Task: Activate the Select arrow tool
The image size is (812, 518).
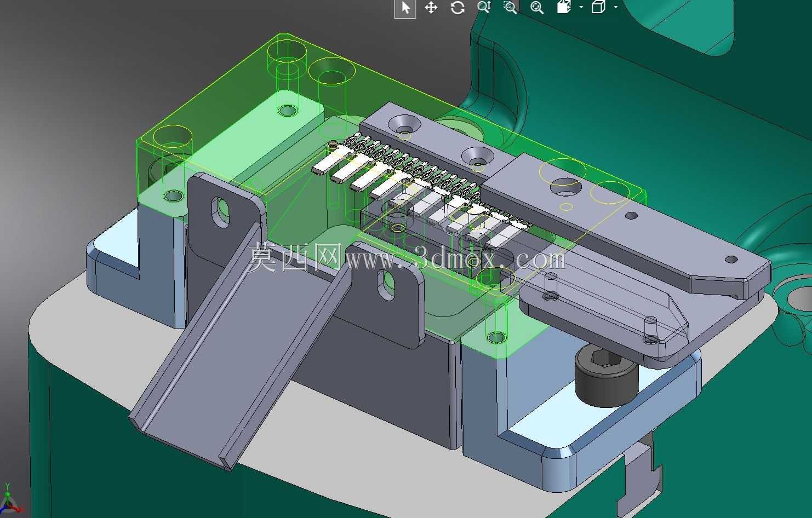Action: 405,8
